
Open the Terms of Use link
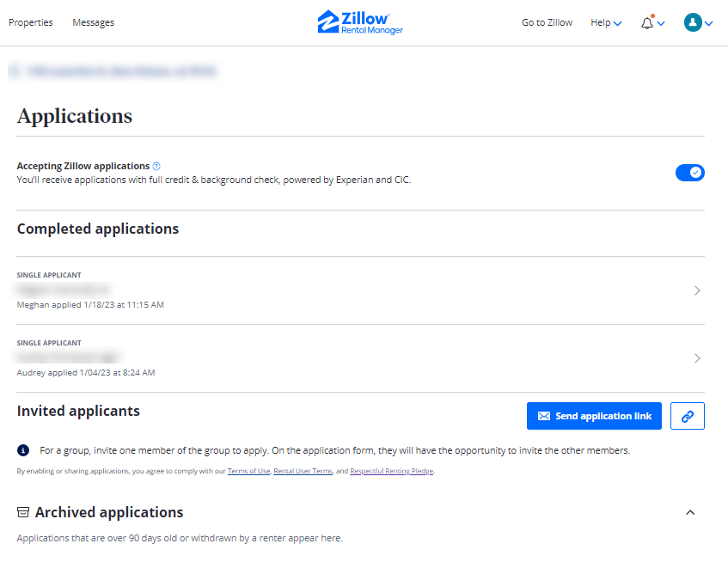248,471
